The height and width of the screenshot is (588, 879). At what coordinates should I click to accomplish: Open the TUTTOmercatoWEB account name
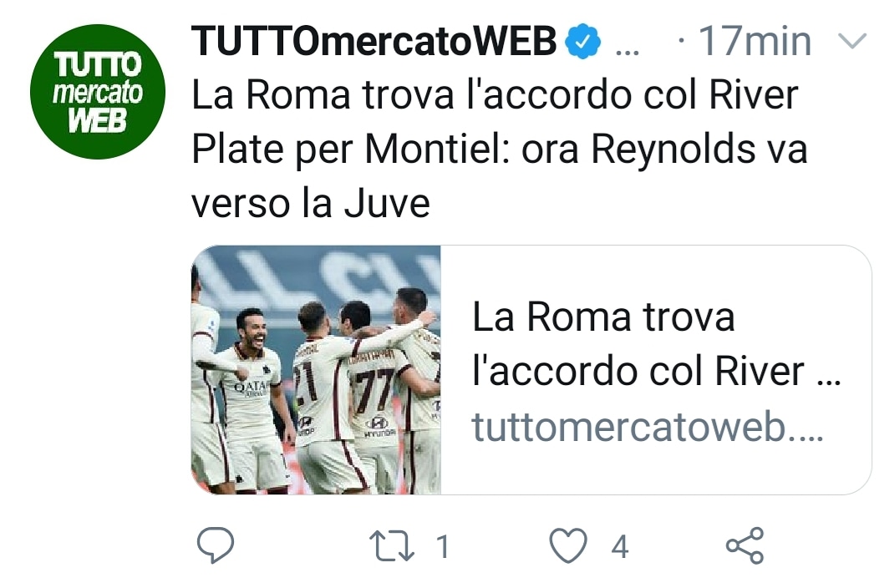(374, 41)
